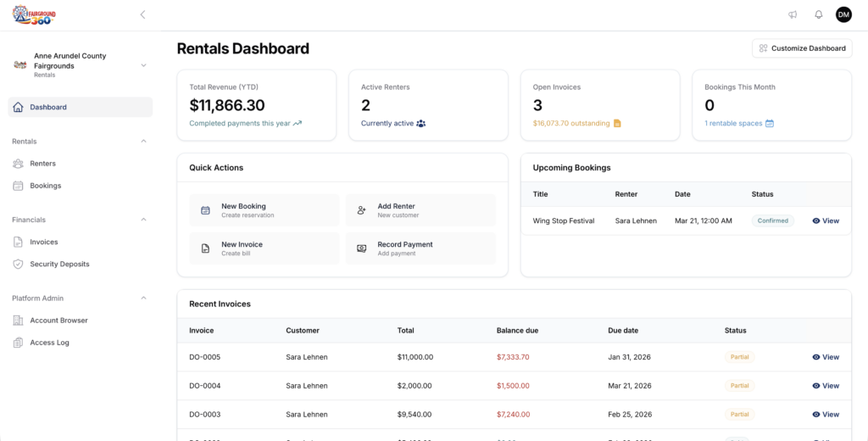View the Wing Stop Festival booking
This screenshot has height=441, width=868.
[826, 220]
